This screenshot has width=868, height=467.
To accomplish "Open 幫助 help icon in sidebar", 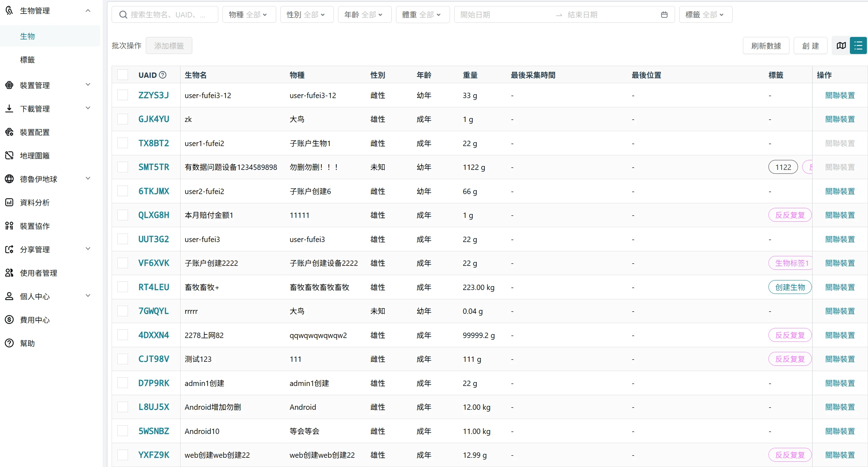I will point(10,343).
